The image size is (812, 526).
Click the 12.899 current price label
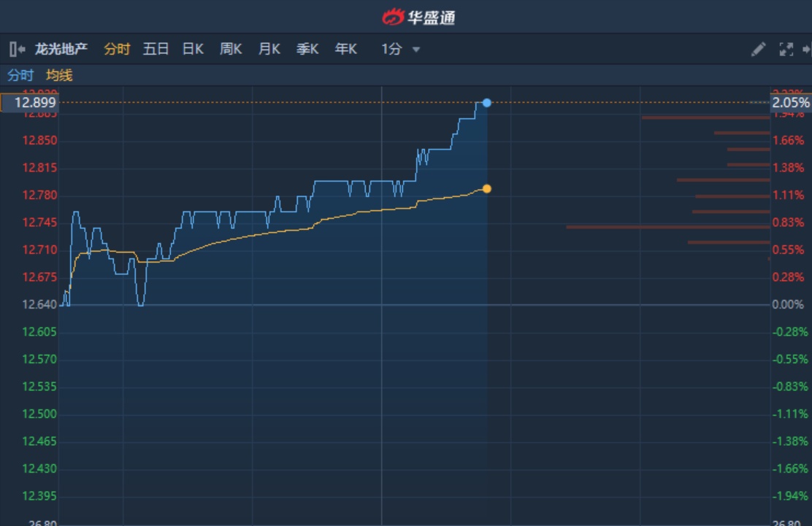coord(29,103)
